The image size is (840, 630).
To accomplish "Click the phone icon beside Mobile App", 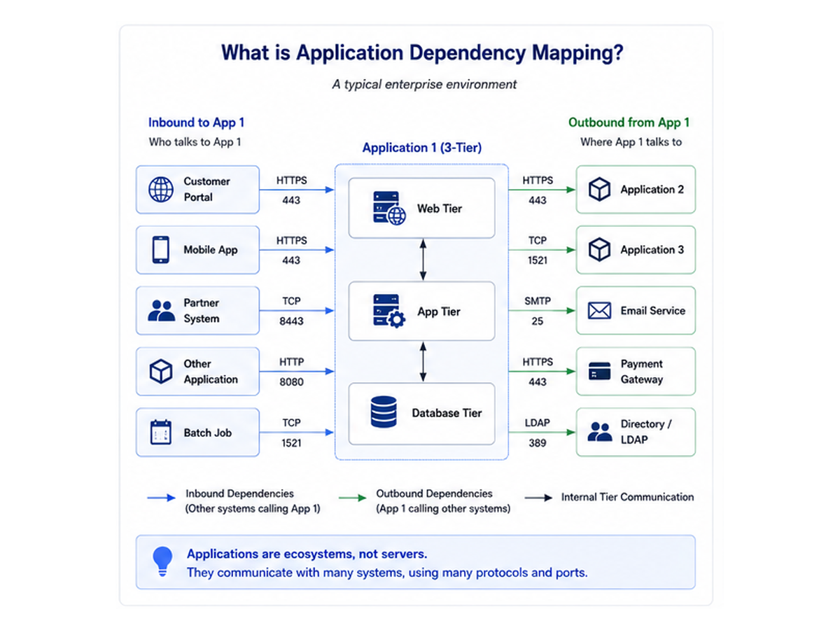I will (161, 250).
